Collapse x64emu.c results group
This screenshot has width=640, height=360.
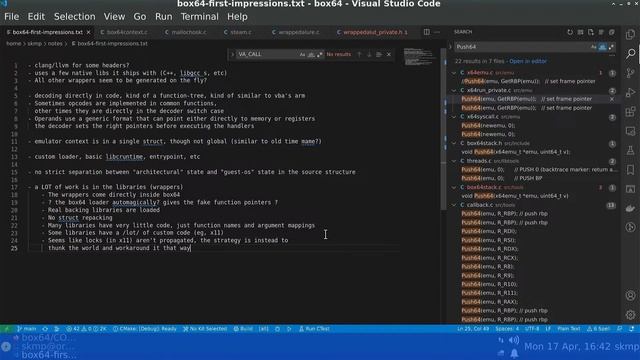454,73
